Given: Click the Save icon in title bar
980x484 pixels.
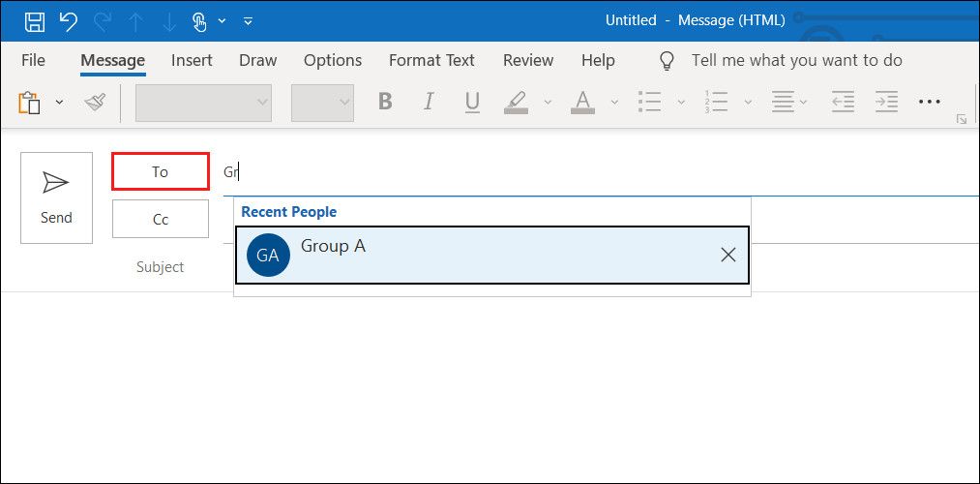Looking at the screenshot, I should point(34,20).
